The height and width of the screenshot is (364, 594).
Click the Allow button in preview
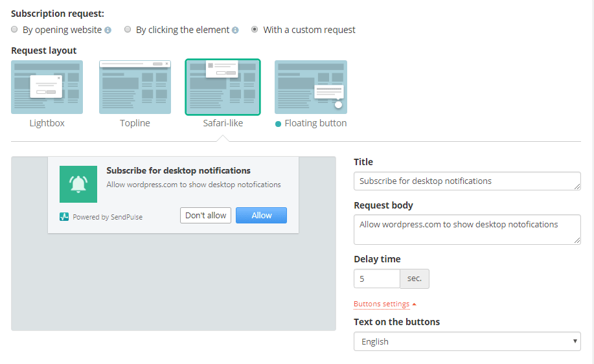click(x=262, y=215)
